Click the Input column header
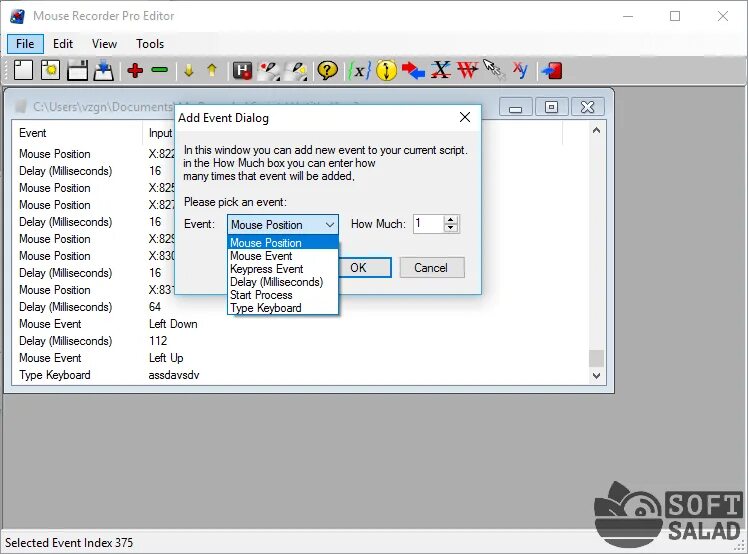 [x=160, y=133]
